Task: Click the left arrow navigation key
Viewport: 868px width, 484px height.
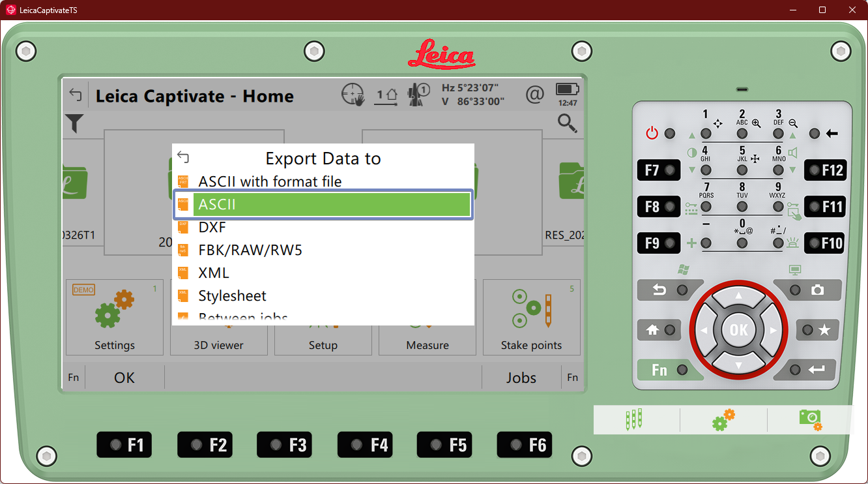Action: (704, 330)
